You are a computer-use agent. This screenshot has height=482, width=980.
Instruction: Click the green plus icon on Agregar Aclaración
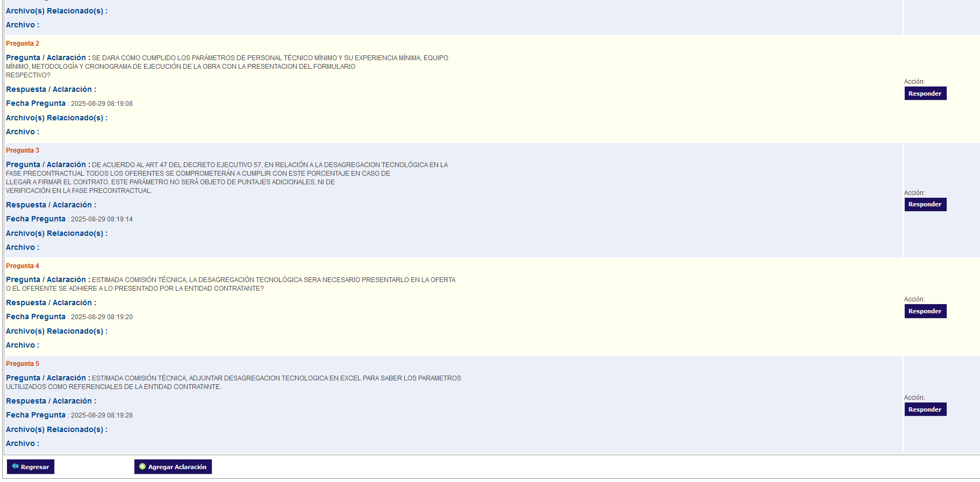[142, 466]
